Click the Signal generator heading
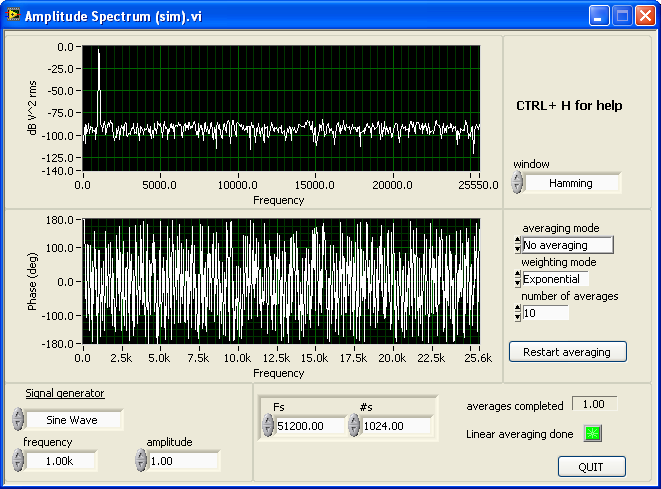Viewport: 661px width, 489px height. coord(65,393)
